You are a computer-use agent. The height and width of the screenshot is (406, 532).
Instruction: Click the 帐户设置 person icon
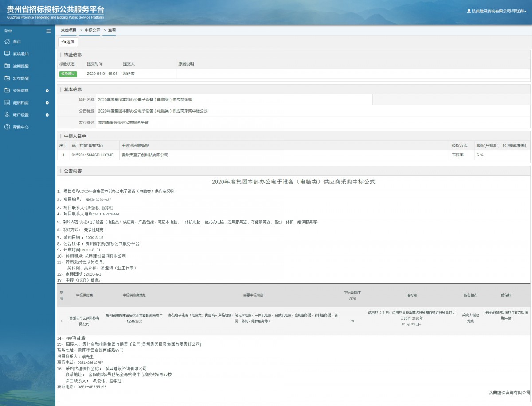coord(7,115)
